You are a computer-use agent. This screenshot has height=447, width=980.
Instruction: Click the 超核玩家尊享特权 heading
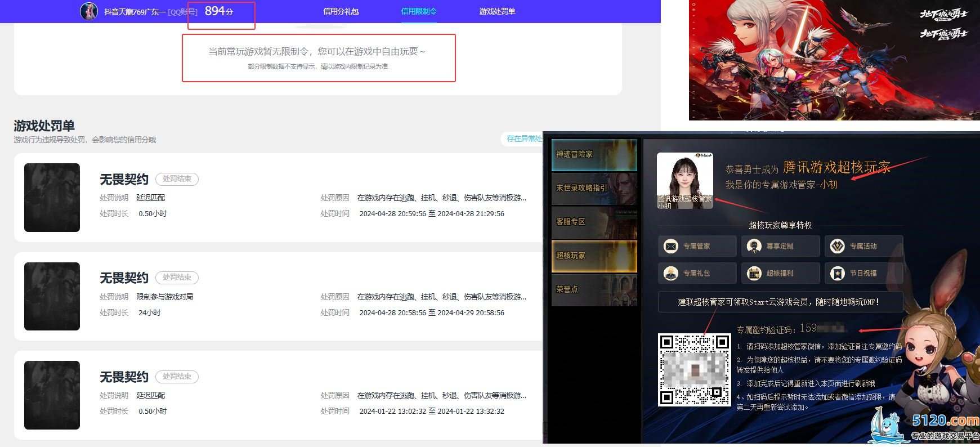(x=780, y=225)
